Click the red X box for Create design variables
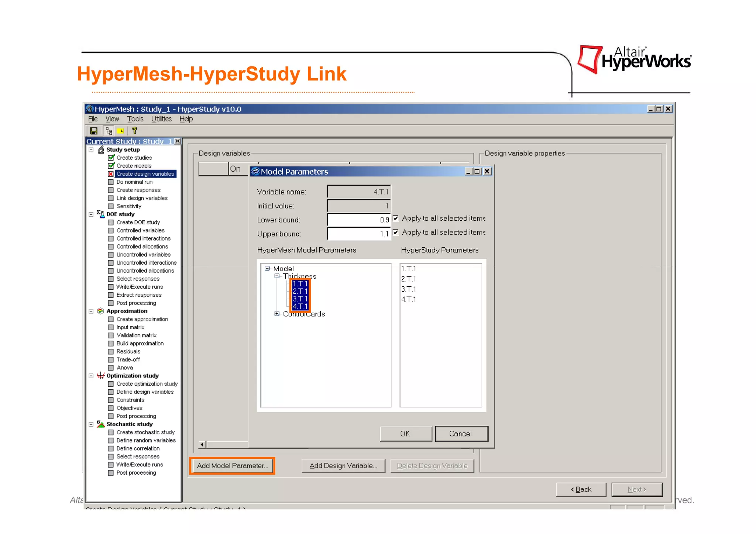Image resolution: width=756 pixels, height=534 pixels. [111, 174]
